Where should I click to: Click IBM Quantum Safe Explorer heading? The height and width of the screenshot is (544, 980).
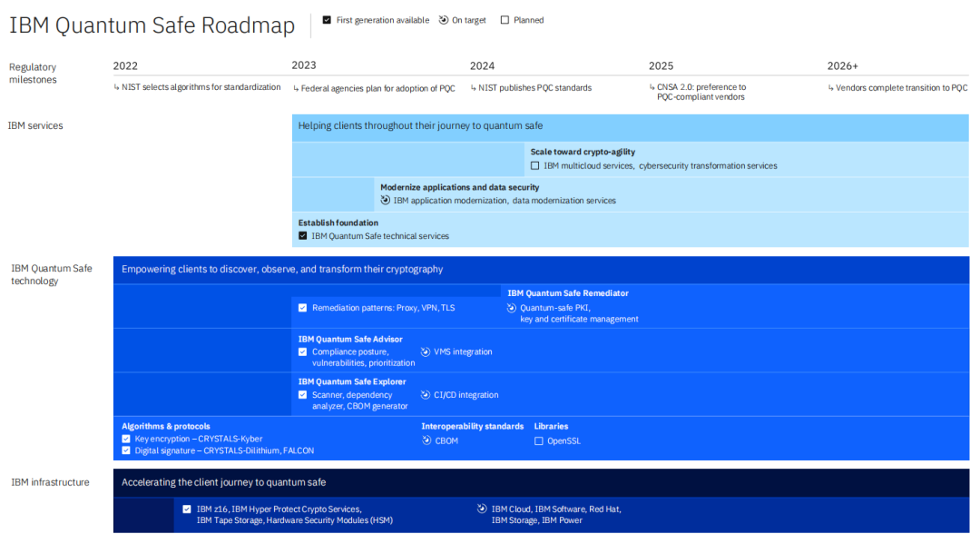click(352, 381)
